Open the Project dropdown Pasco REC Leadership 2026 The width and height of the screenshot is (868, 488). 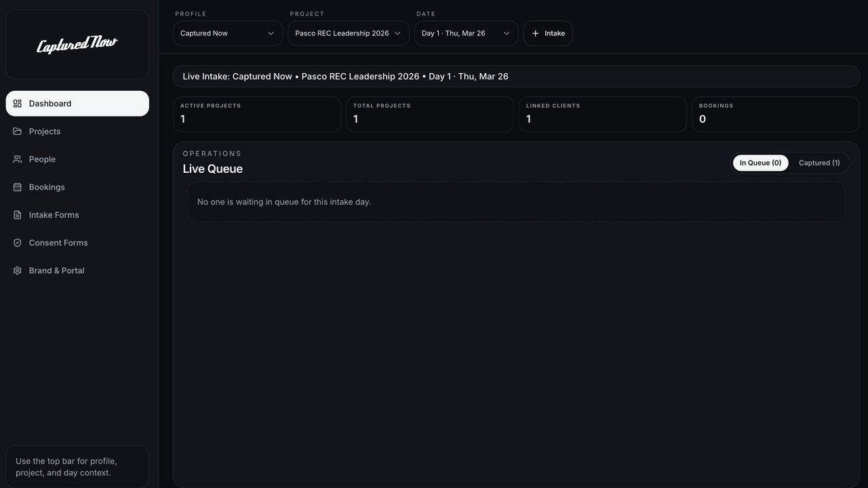pyautogui.click(x=349, y=33)
